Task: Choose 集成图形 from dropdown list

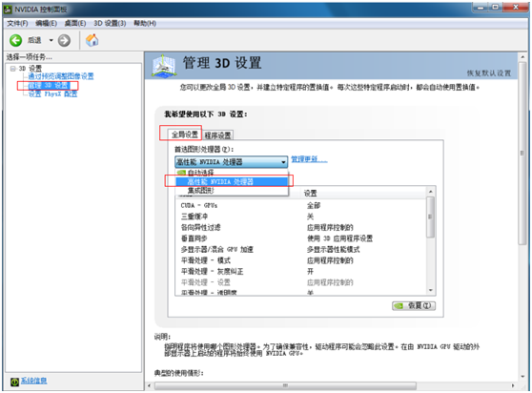Action: click(x=232, y=191)
